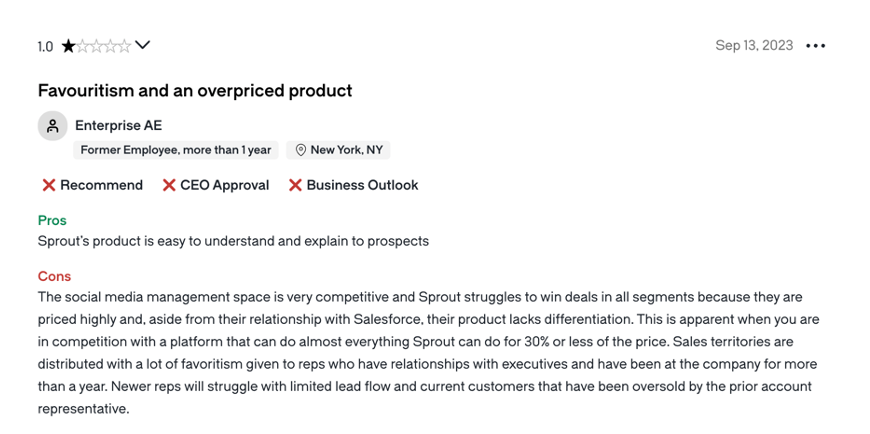
Task: Click the 1.0 rating number
Action: [45, 46]
